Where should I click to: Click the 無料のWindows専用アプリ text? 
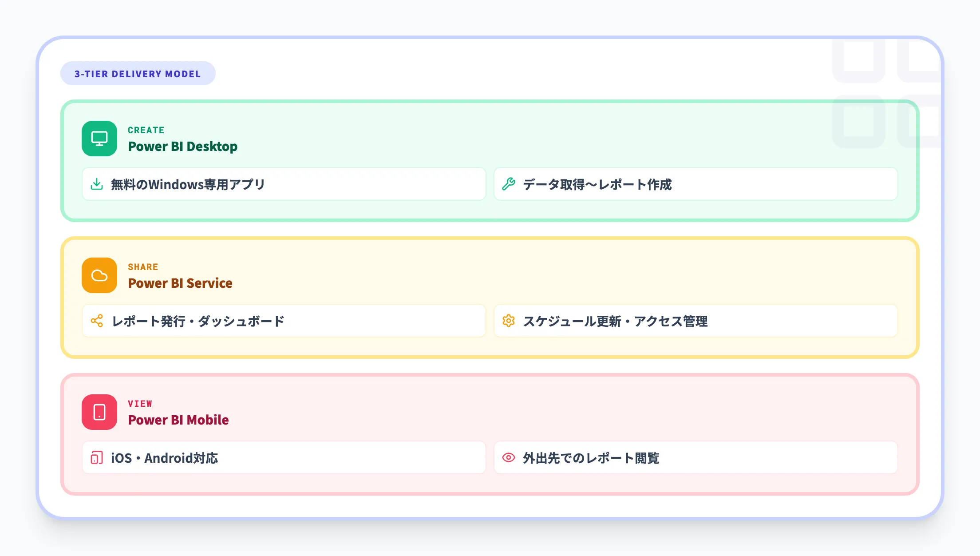click(x=188, y=184)
